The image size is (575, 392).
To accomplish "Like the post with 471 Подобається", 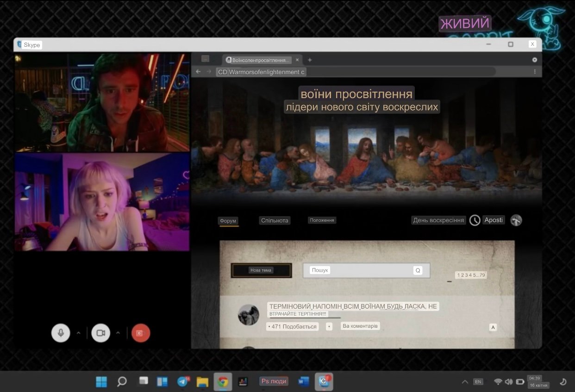I will click(x=293, y=326).
